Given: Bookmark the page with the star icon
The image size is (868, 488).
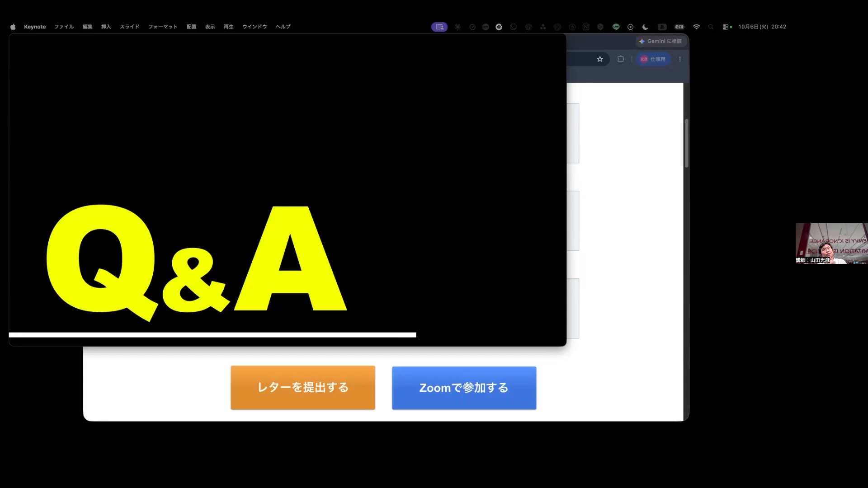Looking at the screenshot, I should click(600, 59).
